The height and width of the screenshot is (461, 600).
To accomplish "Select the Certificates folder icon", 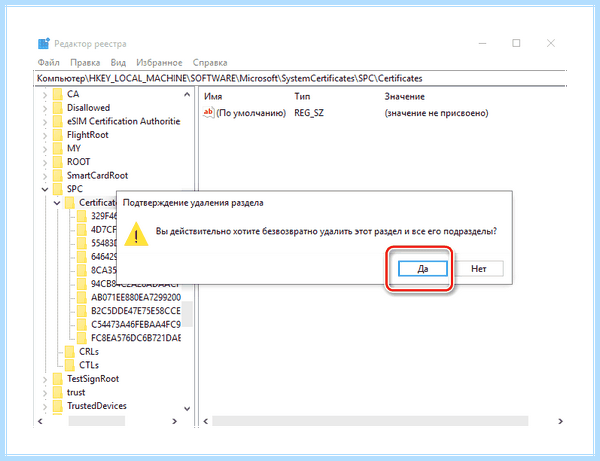I will tap(70, 203).
